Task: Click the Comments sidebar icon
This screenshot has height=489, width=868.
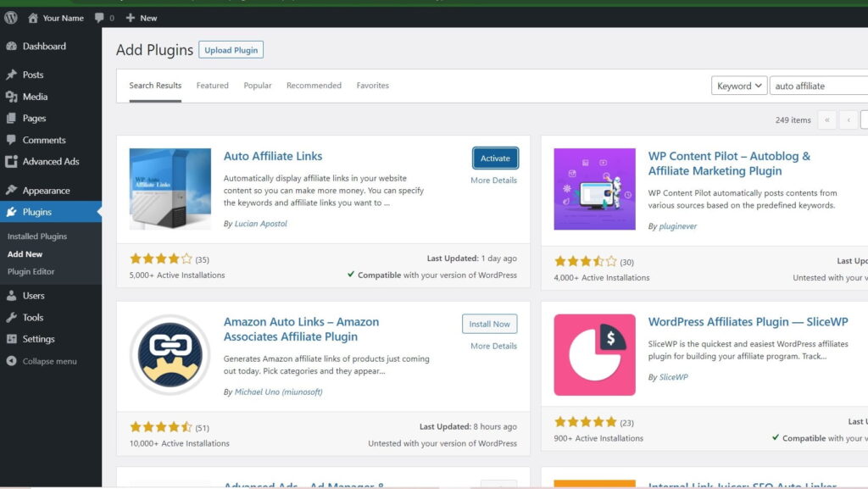Action: pos(12,139)
